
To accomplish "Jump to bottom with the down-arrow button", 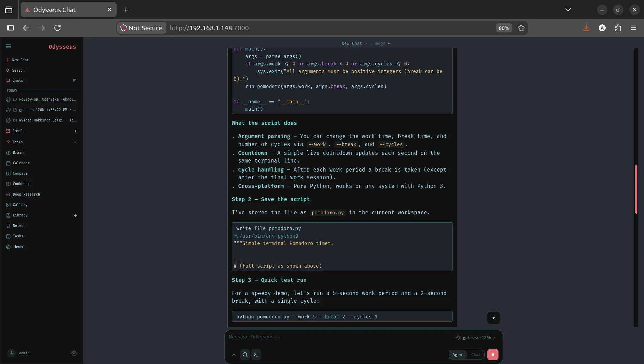I will [x=493, y=318].
